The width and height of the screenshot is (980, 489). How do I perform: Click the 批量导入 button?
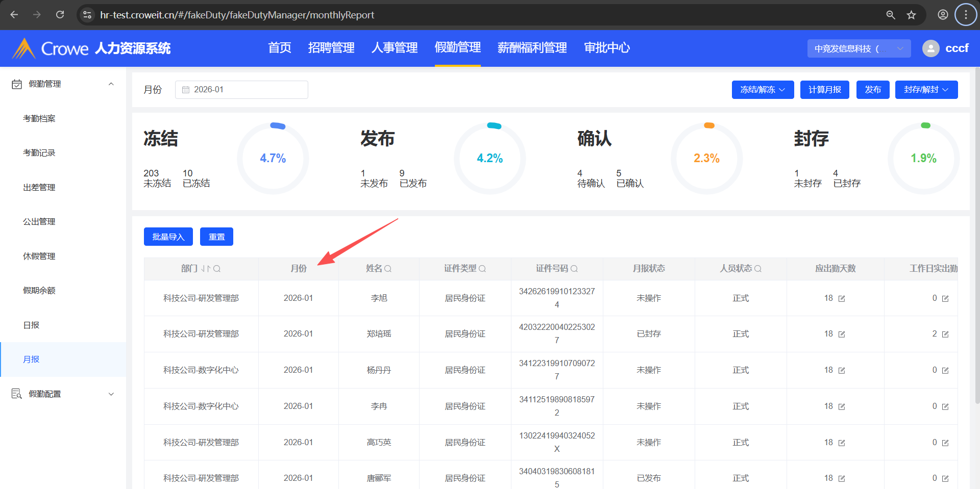pyautogui.click(x=168, y=237)
